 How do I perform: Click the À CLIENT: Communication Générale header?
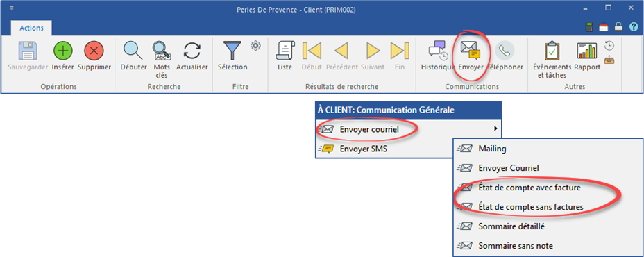point(408,110)
